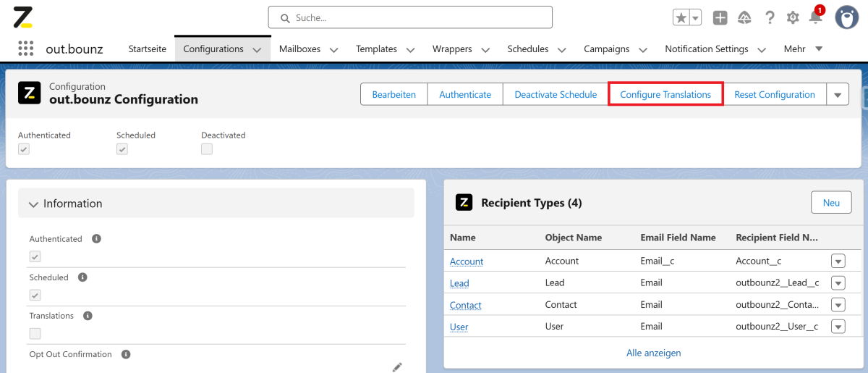Open the global actions plus icon
868x373 pixels.
point(720,18)
